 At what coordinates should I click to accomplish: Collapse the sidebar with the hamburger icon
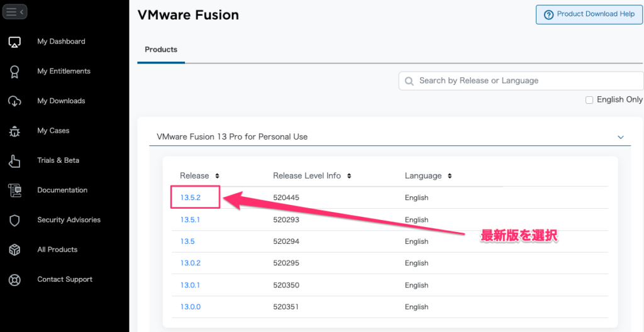click(x=15, y=12)
